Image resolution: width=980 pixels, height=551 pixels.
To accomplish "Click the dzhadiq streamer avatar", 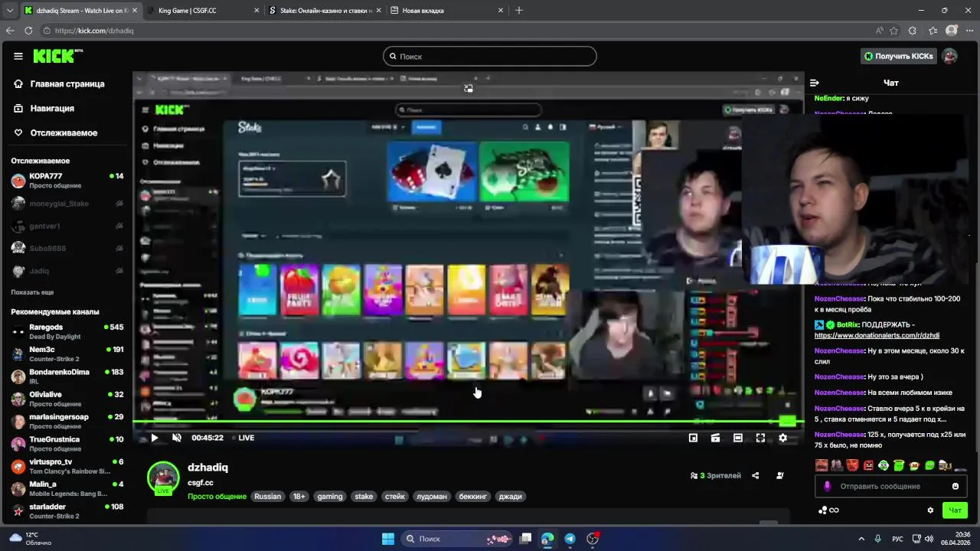I will point(163,478).
